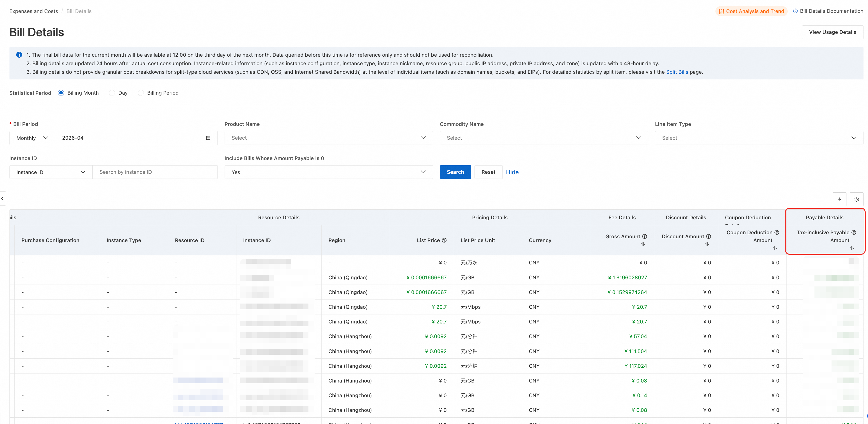The image size is (868, 424).
Task: Sort by Gross Amount using sort arrows
Action: click(x=643, y=244)
